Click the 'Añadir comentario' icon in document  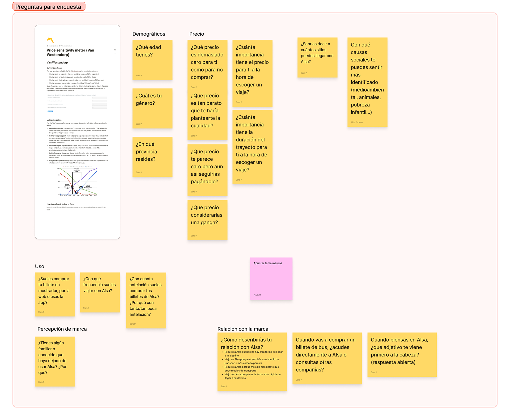[60, 46]
